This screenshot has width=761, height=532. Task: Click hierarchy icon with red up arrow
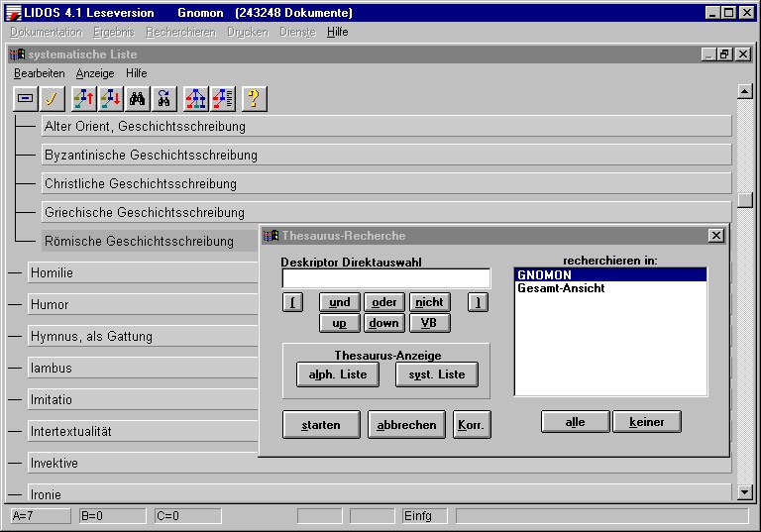pos(84,99)
